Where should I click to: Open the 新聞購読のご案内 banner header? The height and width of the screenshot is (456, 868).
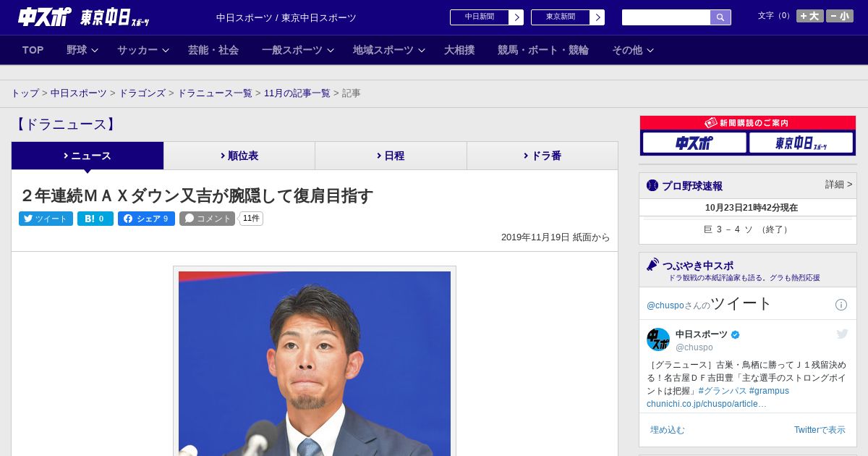[748, 123]
